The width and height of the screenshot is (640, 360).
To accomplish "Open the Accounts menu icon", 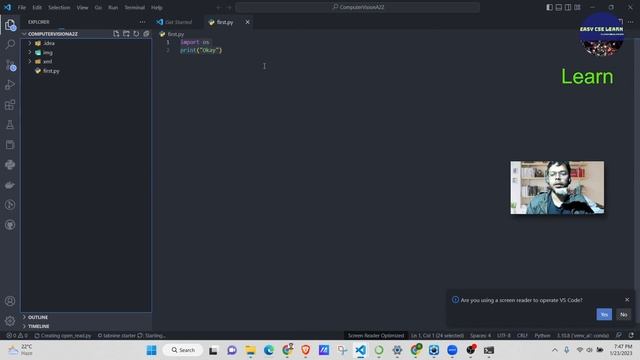I will pyautogui.click(x=10, y=301).
